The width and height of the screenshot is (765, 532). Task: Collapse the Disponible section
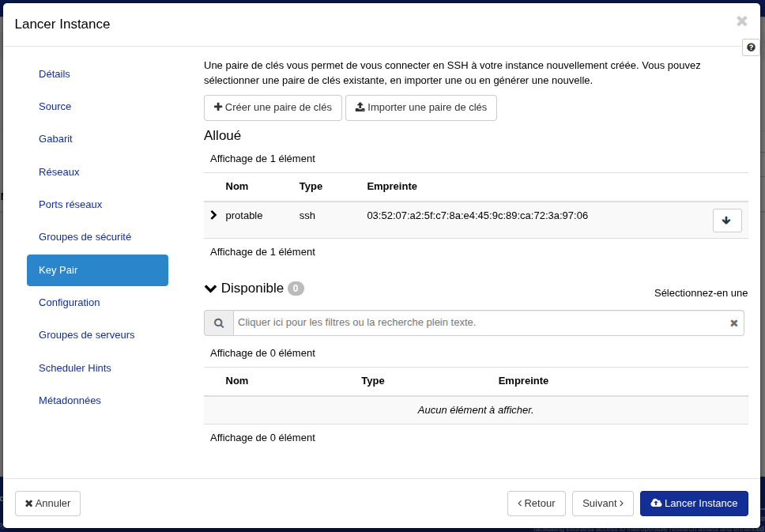pos(211,289)
